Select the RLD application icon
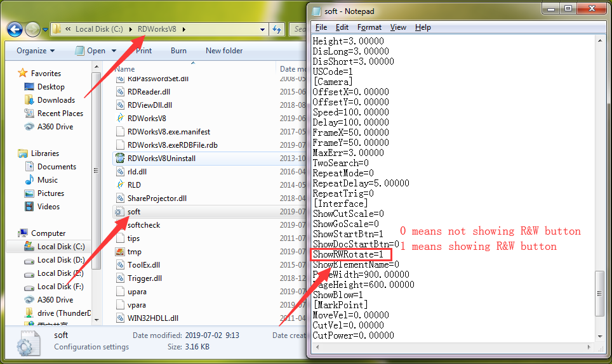Screen dimensions: 612x364 pyautogui.click(x=120, y=185)
